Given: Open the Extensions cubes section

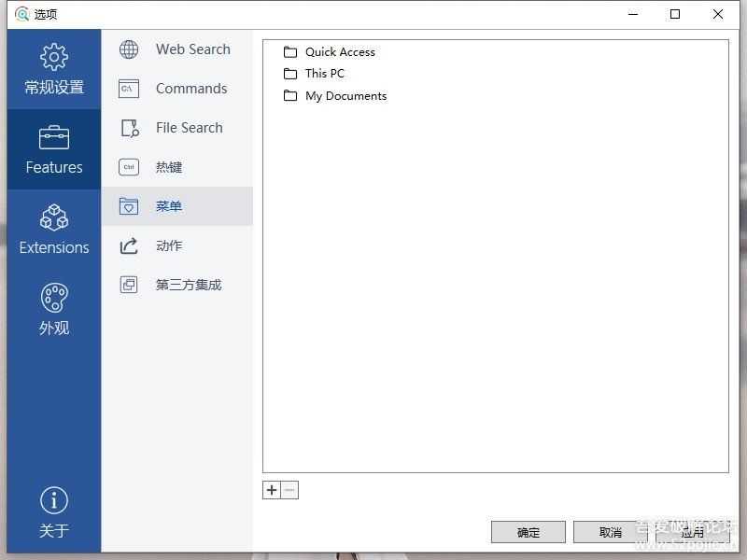Looking at the screenshot, I should tap(54, 230).
